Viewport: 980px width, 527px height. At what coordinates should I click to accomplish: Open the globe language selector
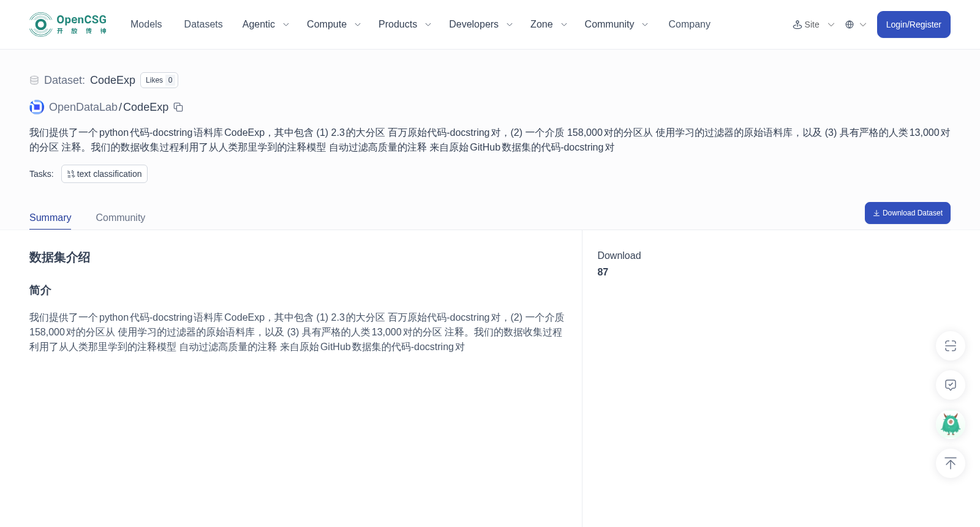click(850, 24)
